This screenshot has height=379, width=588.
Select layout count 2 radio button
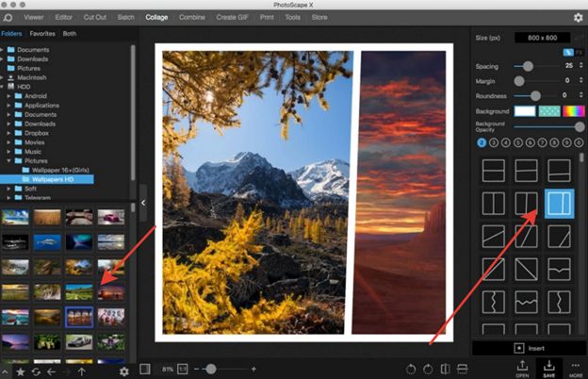[x=482, y=142]
